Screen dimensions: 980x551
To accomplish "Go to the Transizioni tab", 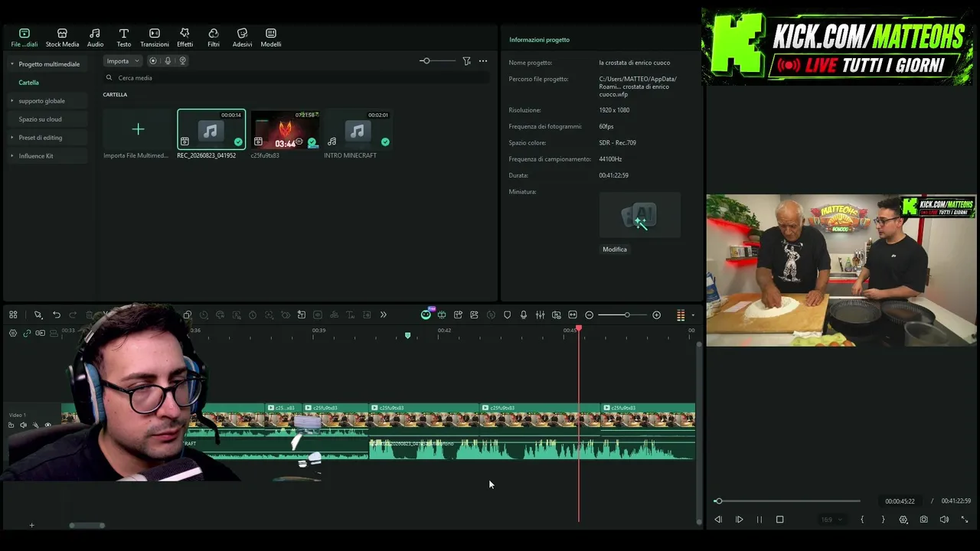I will 155,37.
